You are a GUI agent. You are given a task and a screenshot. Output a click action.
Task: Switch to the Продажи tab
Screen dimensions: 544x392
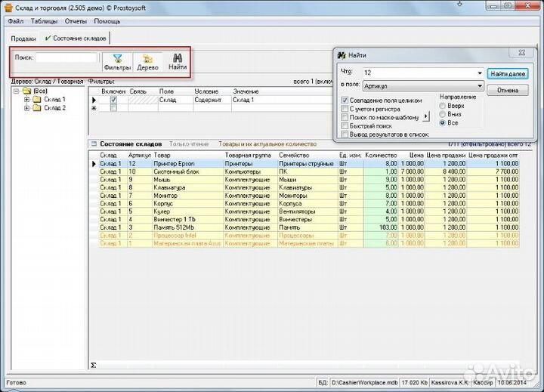click(23, 38)
